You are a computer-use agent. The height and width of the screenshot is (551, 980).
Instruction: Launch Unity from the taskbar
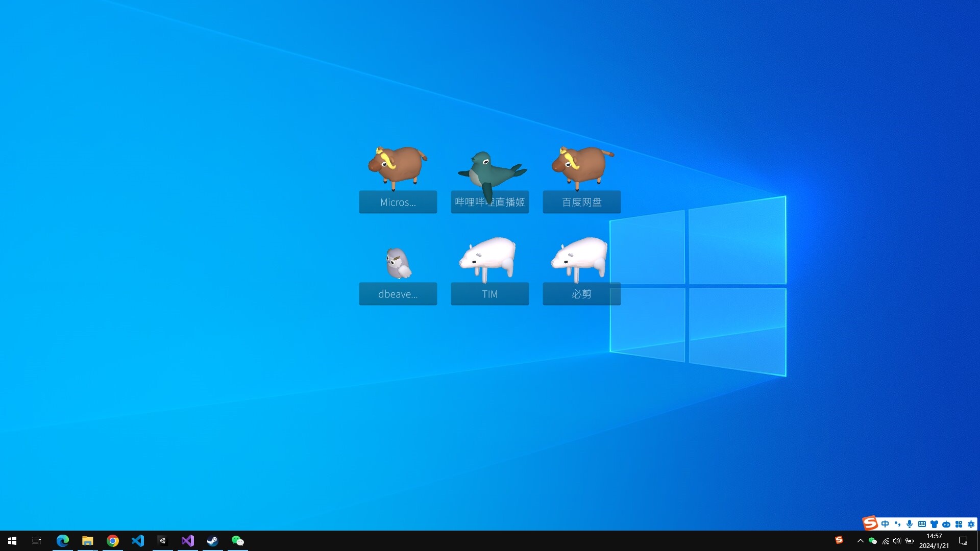(x=163, y=540)
